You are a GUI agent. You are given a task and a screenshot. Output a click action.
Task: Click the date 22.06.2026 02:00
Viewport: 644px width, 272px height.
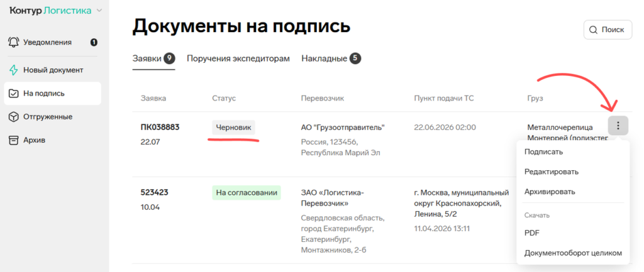[x=445, y=127]
